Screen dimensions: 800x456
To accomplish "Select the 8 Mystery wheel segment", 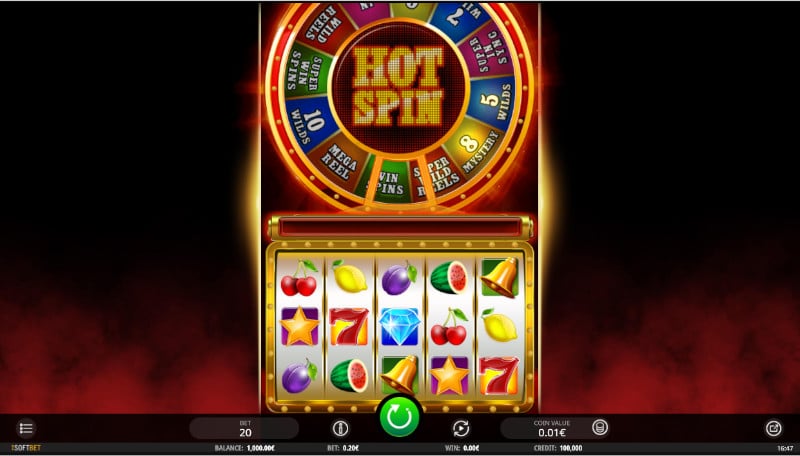I will pyautogui.click(x=472, y=149).
